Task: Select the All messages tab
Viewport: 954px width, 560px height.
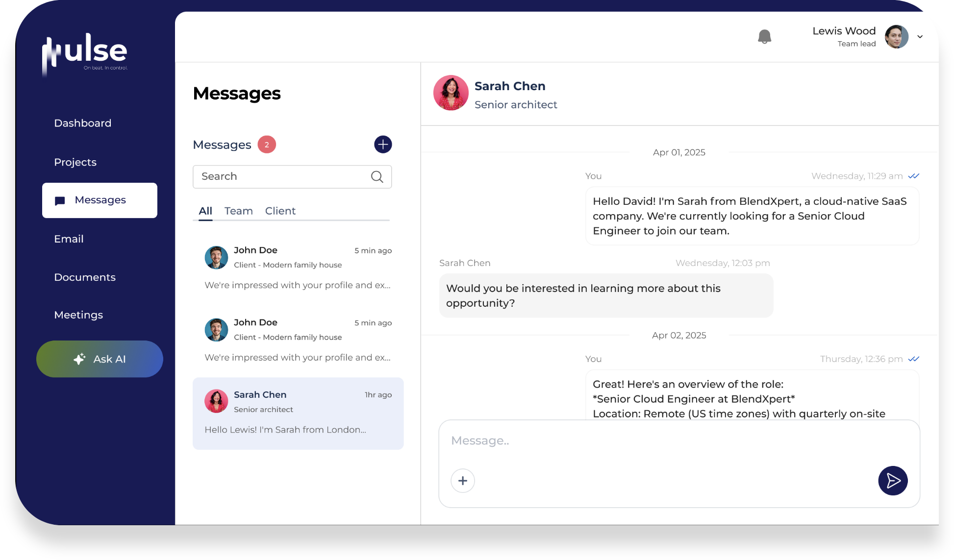Action: coord(205,211)
